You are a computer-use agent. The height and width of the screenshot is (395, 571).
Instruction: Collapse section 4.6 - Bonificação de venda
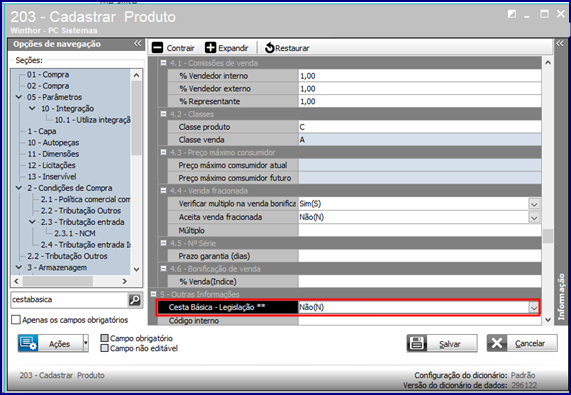pyautogui.click(x=163, y=269)
